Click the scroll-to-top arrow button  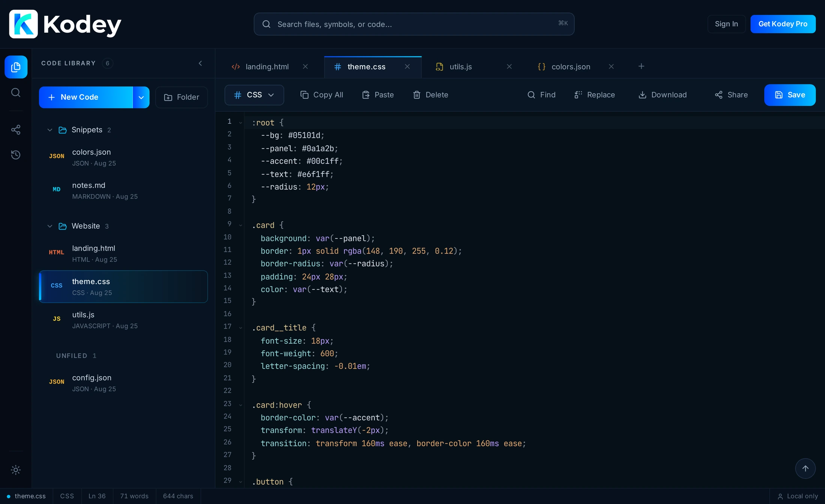(x=805, y=468)
